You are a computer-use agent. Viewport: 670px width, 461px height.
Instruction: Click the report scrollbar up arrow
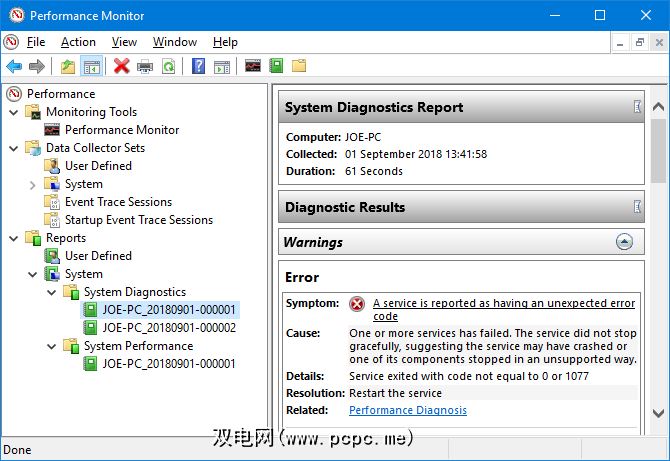point(658,107)
